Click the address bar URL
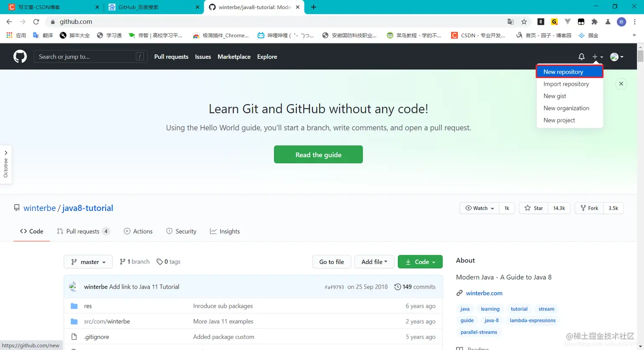Viewport: 644px width, 350px height. 76,22
